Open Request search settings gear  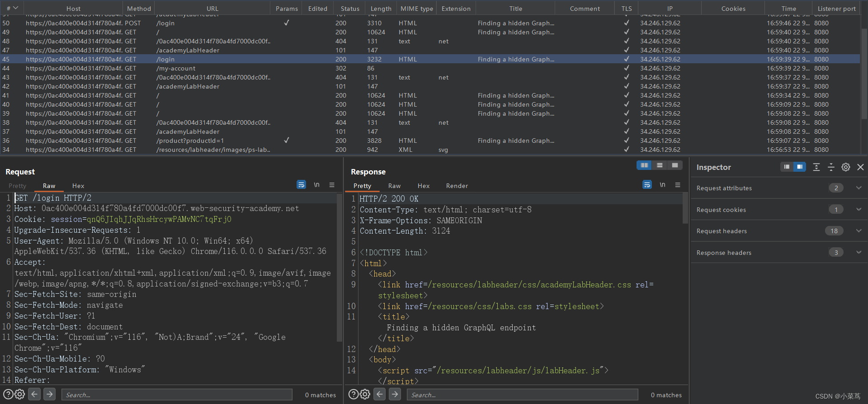[19, 395]
